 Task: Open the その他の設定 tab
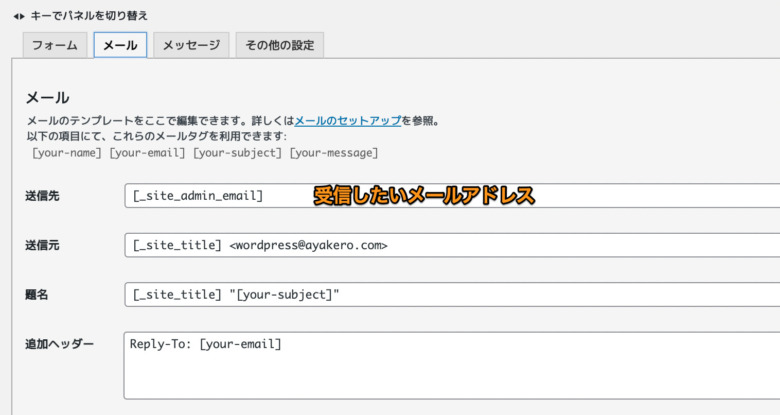pyautogui.click(x=280, y=45)
